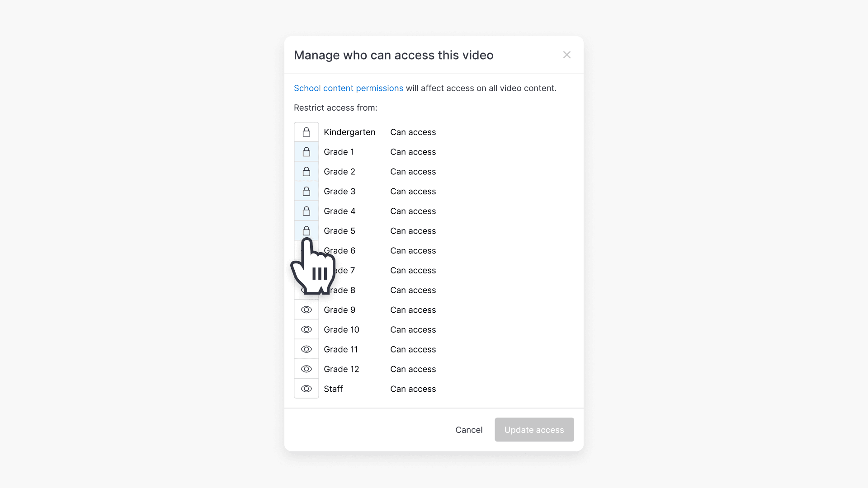
Task: Click the Can access status for Grade 3
Action: point(413,191)
